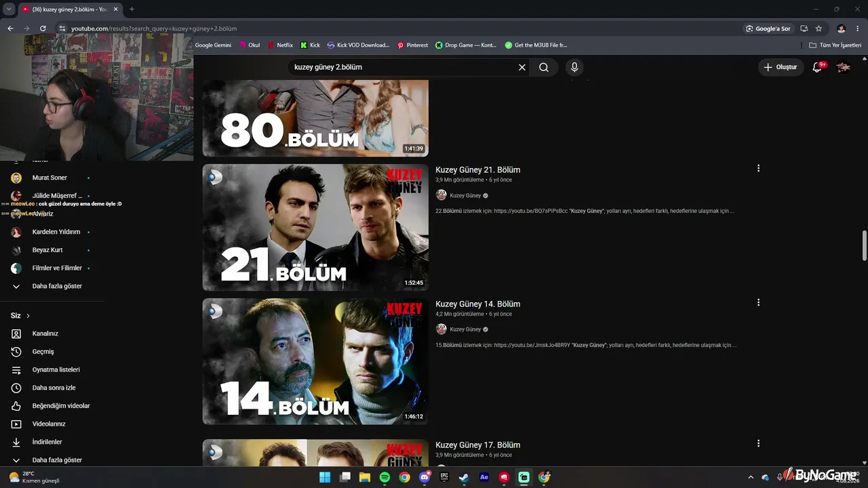Open a new browser tab
Viewport: 868px width, 488px height.
[132, 9]
